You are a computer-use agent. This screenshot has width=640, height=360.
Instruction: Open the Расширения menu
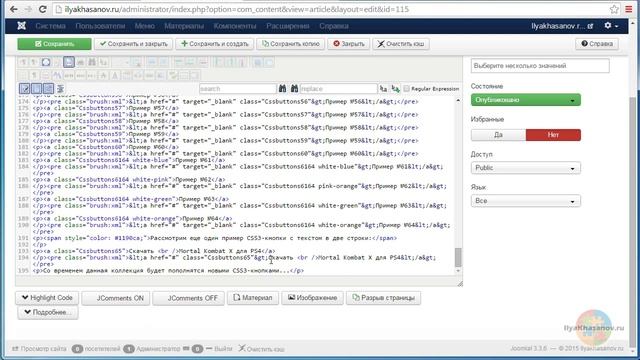pyautogui.click(x=288, y=26)
